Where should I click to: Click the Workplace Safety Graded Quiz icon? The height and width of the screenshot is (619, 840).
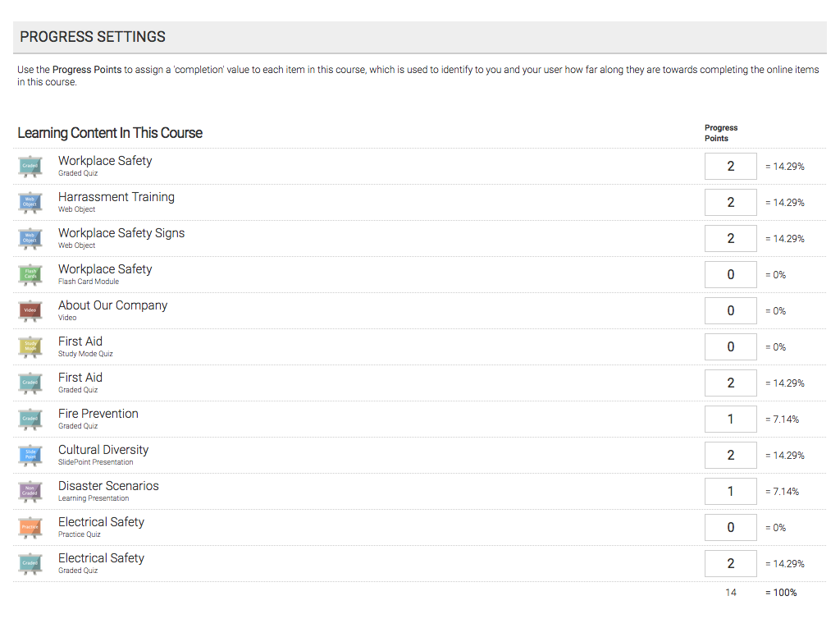30,166
